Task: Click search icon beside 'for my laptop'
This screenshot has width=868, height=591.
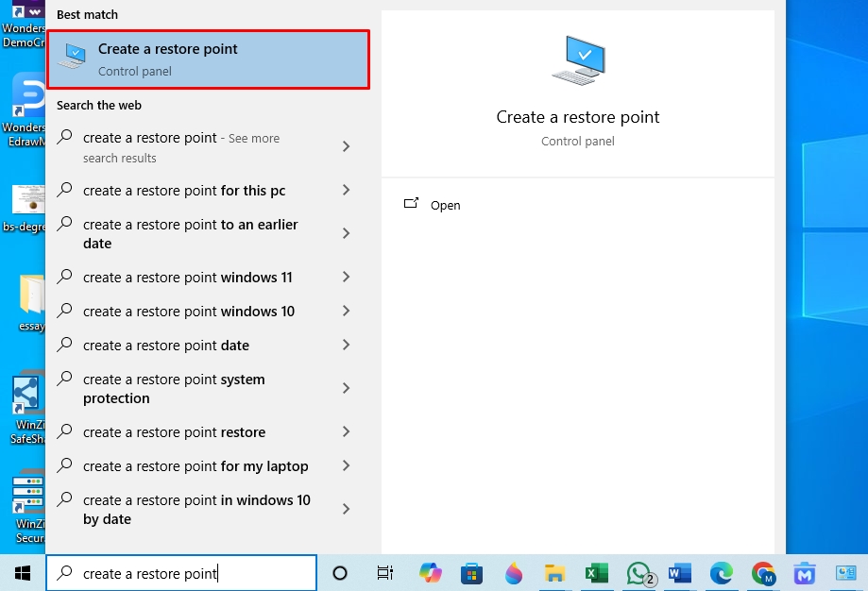Action: pos(65,465)
